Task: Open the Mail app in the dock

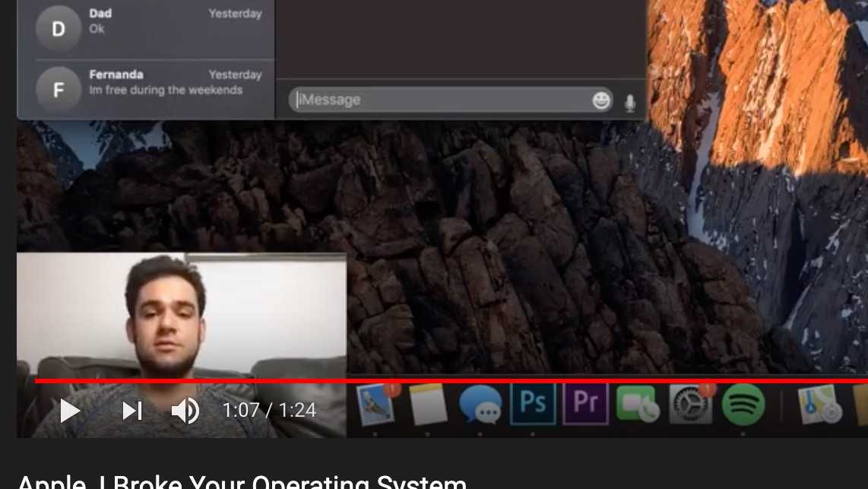Action: pos(375,405)
